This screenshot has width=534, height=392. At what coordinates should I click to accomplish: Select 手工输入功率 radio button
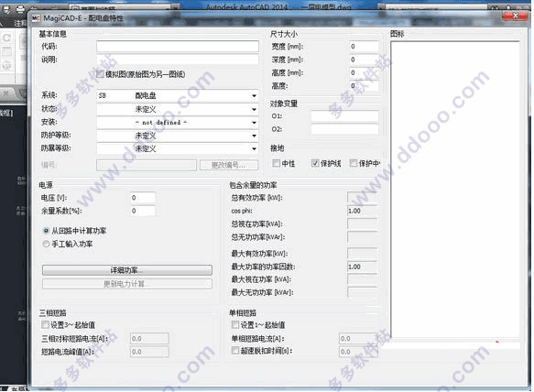[46, 244]
